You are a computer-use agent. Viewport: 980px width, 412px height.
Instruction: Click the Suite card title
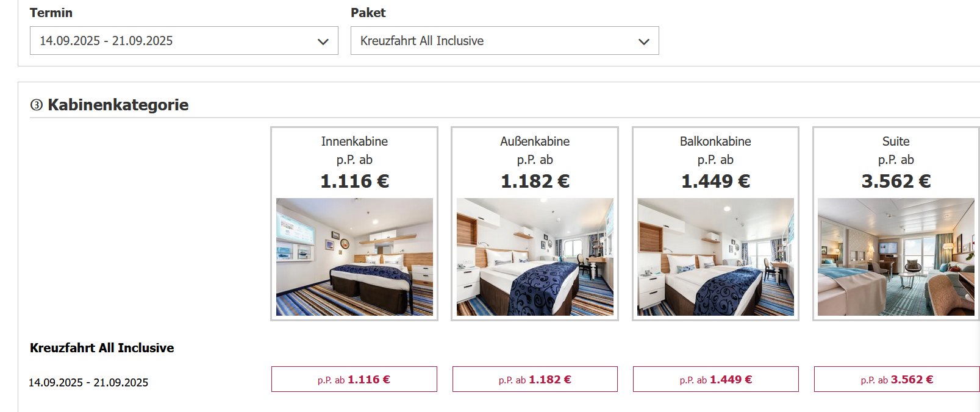point(896,141)
